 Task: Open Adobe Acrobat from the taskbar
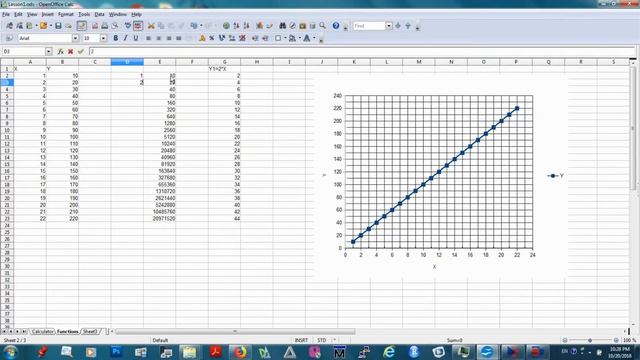[x=216, y=351]
